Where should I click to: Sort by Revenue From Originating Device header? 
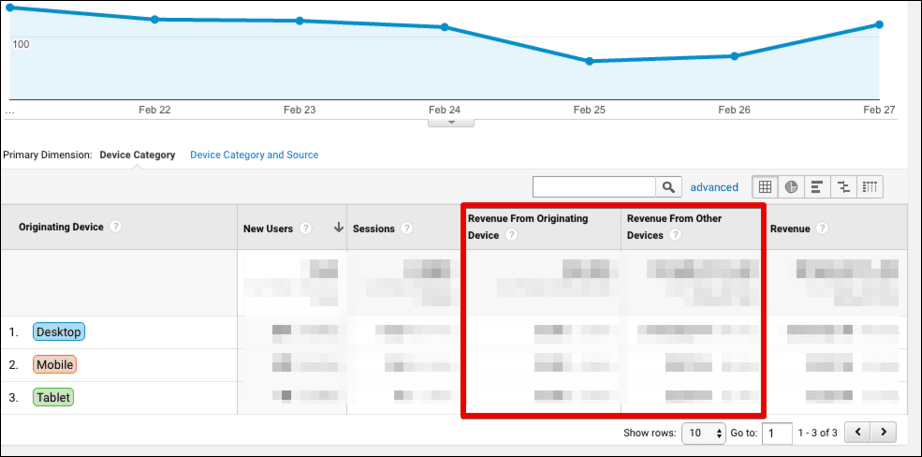point(527,226)
